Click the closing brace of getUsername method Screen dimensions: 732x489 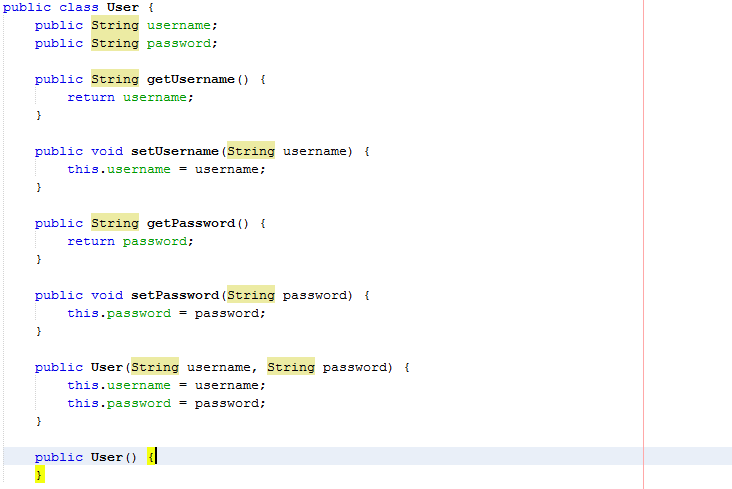coord(39,115)
